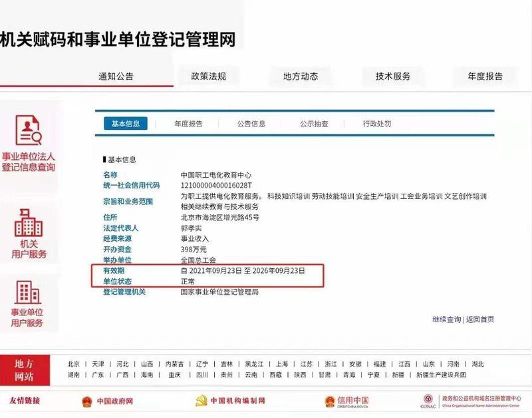The width and height of the screenshot is (532, 418).
Task: Click the 事业单位法人登记信息查询 label text
Action: point(28,162)
